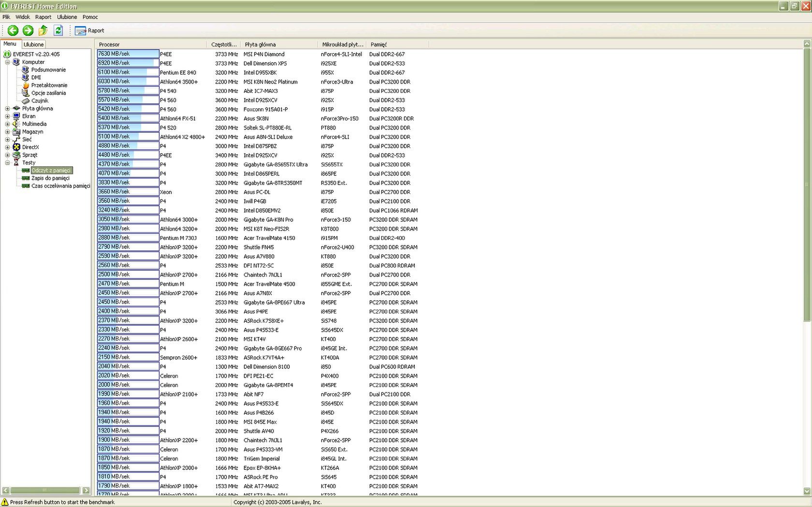Open the Czujnik sensor icon
The width and height of the screenshot is (812, 507).
(x=26, y=101)
